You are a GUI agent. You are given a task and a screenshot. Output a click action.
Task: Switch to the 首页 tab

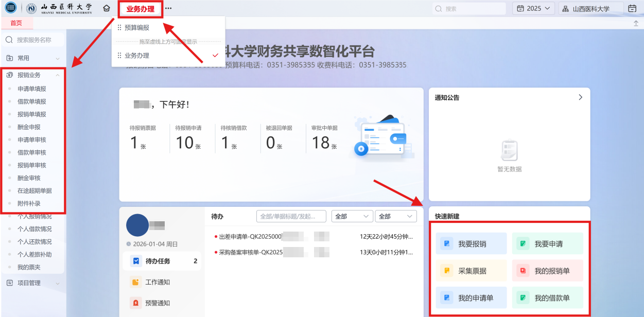tap(16, 23)
